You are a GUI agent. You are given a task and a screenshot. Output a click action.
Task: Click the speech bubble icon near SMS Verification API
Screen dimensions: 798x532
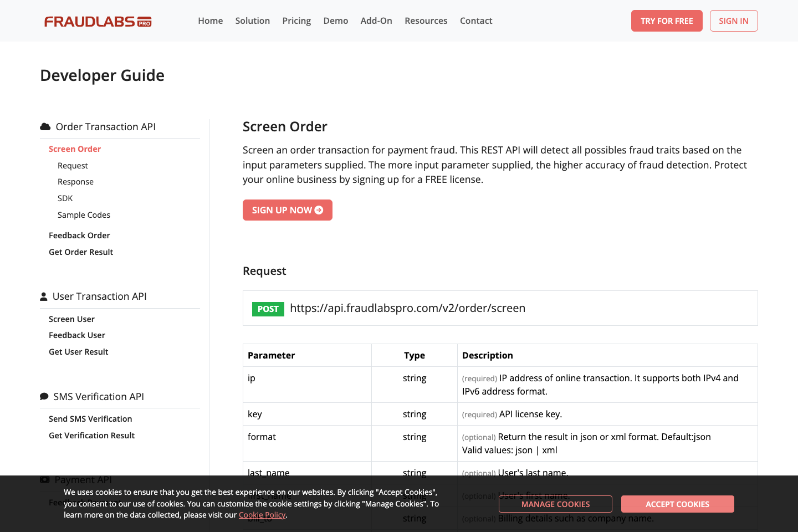point(44,396)
